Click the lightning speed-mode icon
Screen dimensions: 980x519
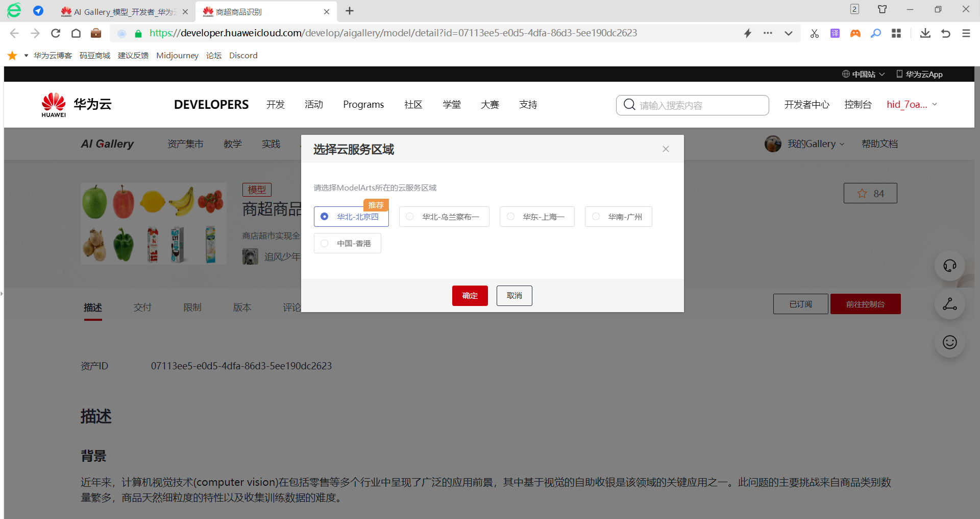coord(748,33)
